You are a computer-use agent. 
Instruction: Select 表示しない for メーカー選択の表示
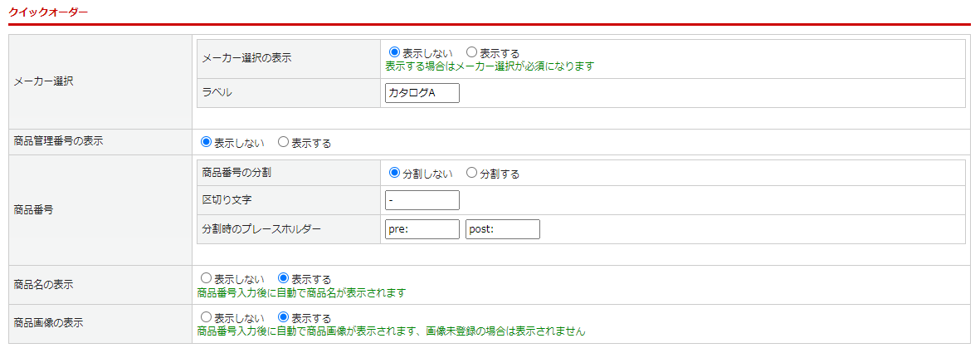pos(395,52)
